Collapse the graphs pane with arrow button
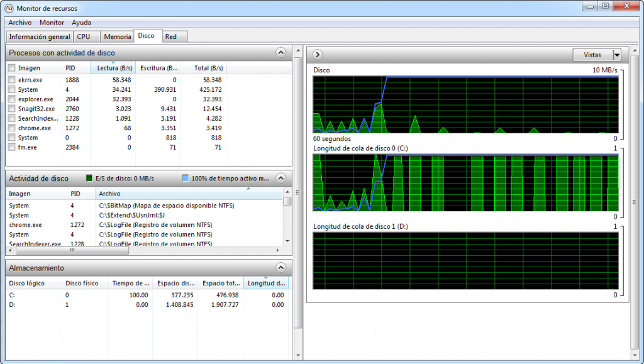 pos(318,55)
